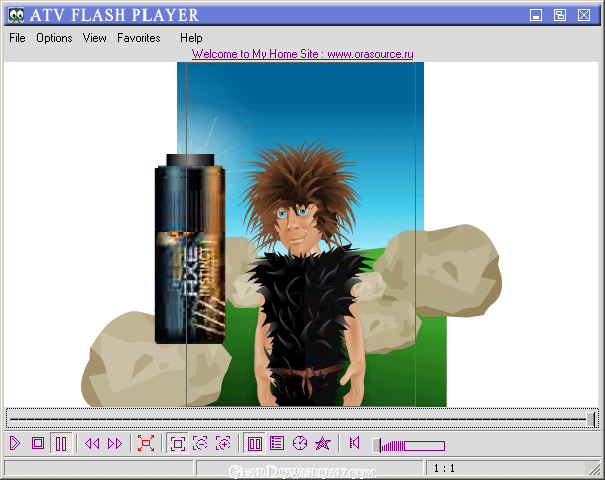Click the star favorites icon
Viewport: 605px width, 480px height.
coord(323,443)
